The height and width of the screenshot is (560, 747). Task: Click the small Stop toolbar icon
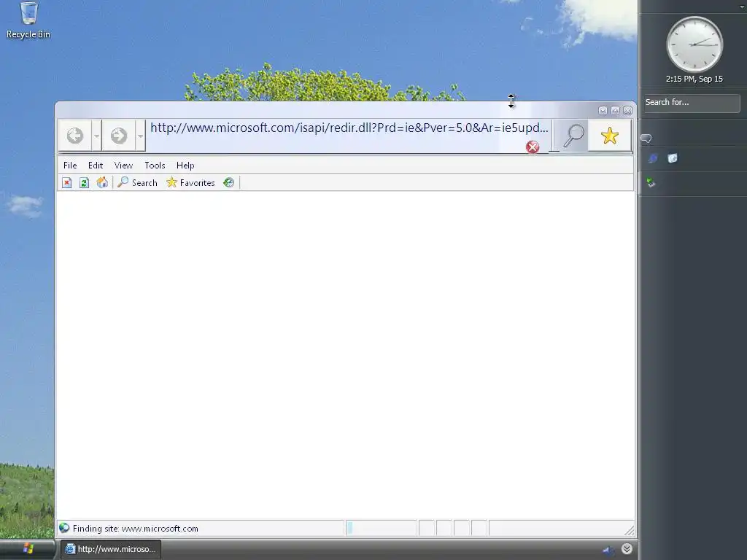[x=66, y=183]
